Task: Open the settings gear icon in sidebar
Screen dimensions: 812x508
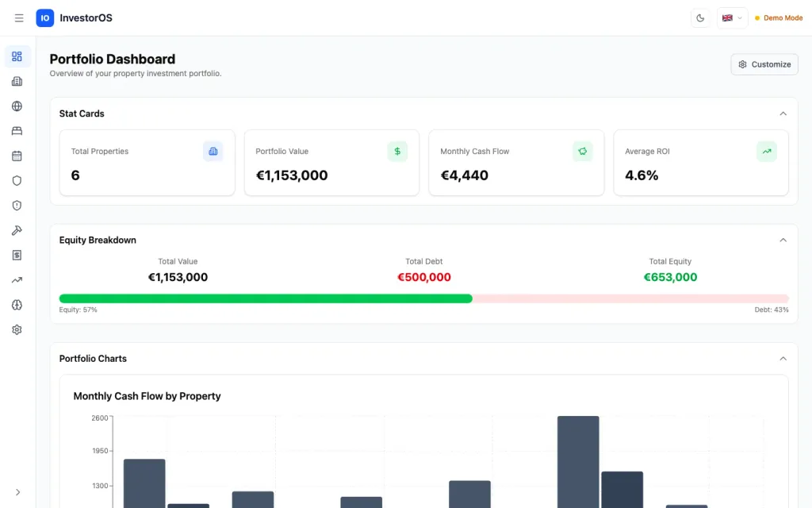Action: point(17,330)
